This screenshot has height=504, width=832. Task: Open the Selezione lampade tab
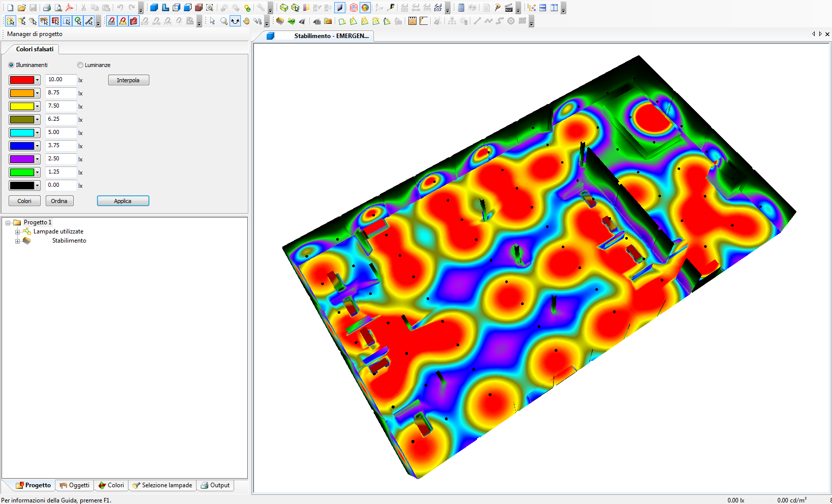tap(162, 485)
